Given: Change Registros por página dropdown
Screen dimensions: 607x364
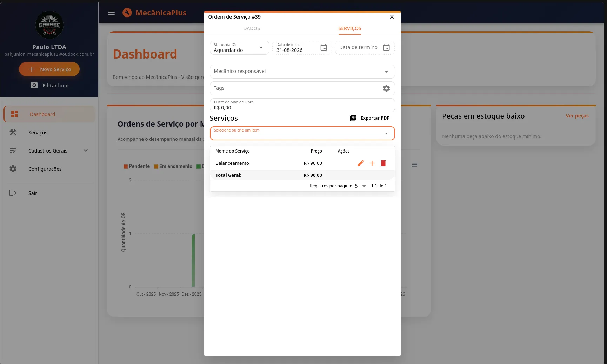Looking at the screenshot, I should coord(360,186).
